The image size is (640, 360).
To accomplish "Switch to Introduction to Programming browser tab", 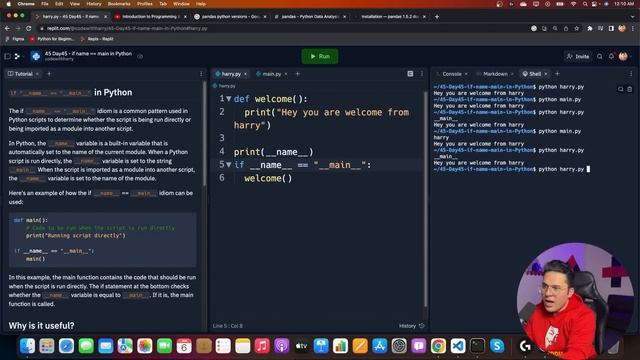I will (x=151, y=16).
